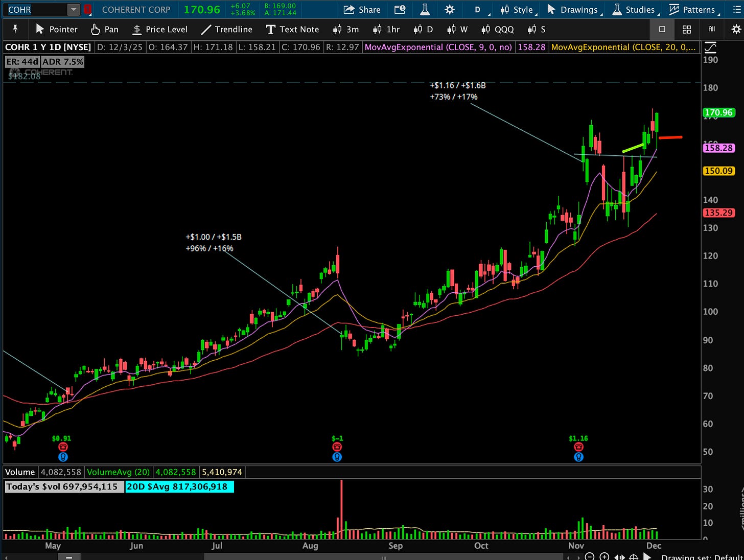Click the COHR symbol input field
Image resolution: width=744 pixels, height=560 pixels.
pos(36,9)
